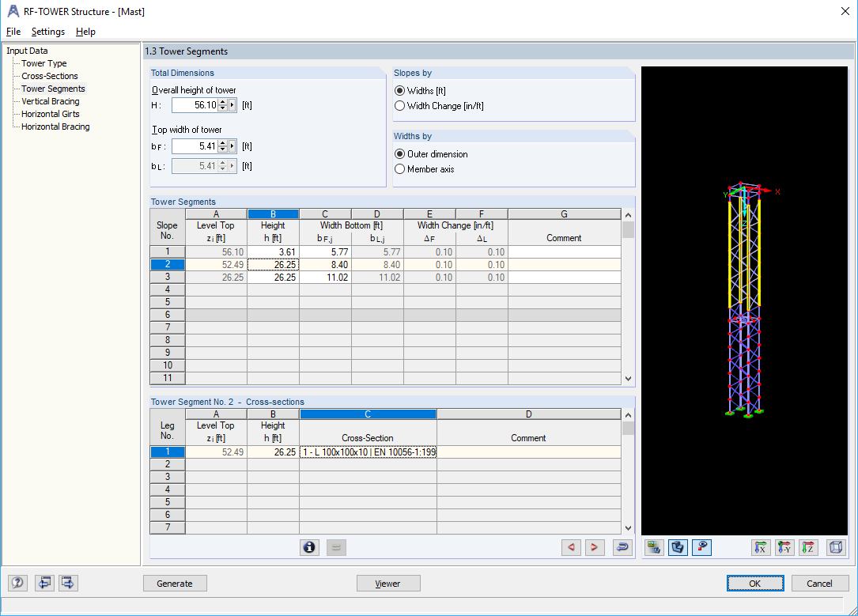The height and width of the screenshot is (616, 858).
Task: Expand Horizontal Bracing in the Input Data tree
Action: tap(54, 127)
